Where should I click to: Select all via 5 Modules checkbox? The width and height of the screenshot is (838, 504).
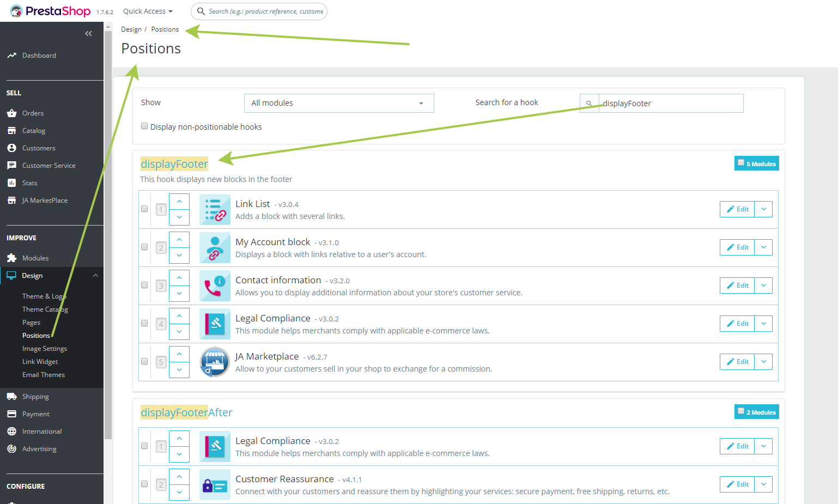pyautogui.click(x=741, y=162)
